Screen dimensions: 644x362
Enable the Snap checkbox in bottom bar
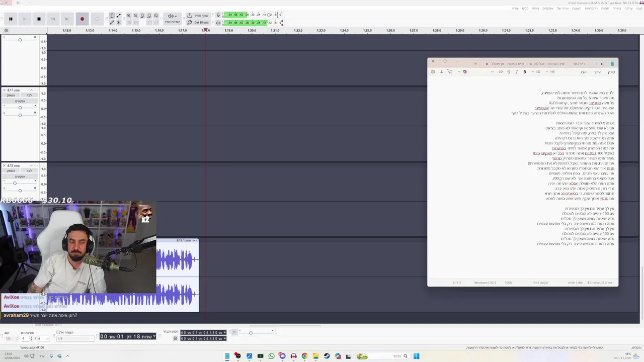click(58, 333)
